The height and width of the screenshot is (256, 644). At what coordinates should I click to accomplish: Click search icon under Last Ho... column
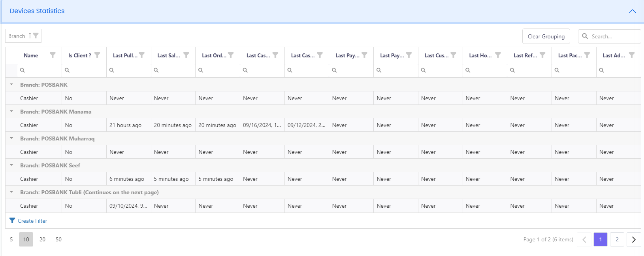coord(468,70)
